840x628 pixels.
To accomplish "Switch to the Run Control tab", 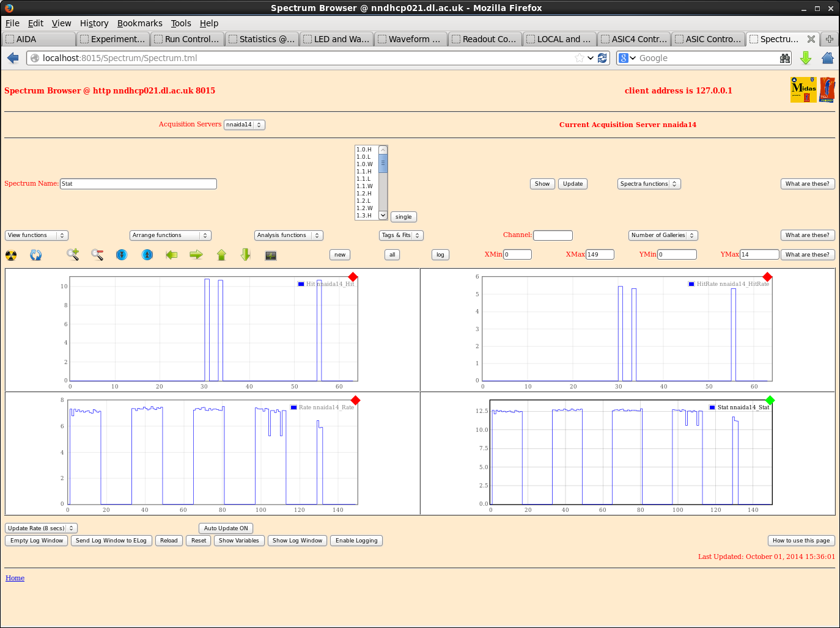I will point(187,39).
